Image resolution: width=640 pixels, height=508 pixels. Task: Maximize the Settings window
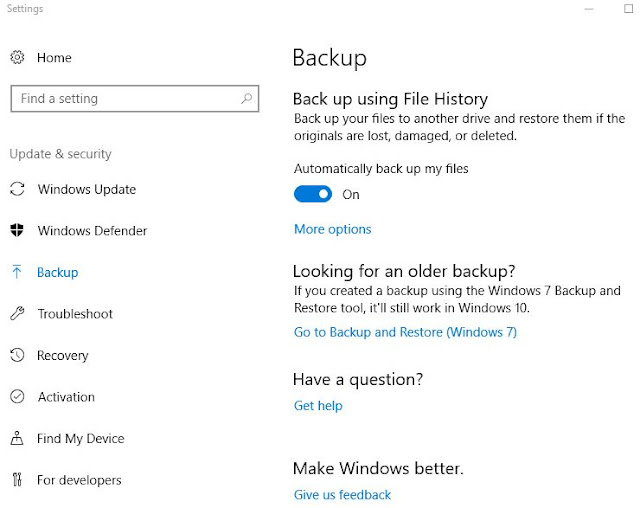(x=629, y=9)
